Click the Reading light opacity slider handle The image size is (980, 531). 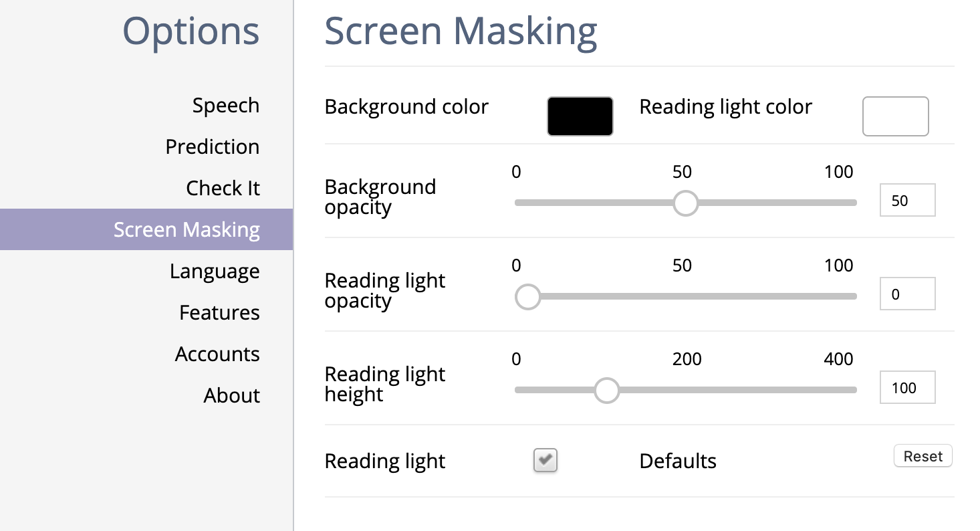coord(528,296)
